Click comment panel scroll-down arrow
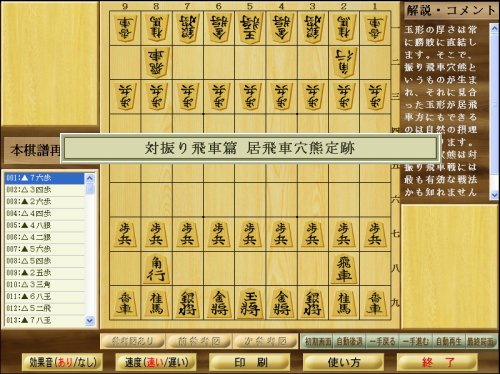 494,195
